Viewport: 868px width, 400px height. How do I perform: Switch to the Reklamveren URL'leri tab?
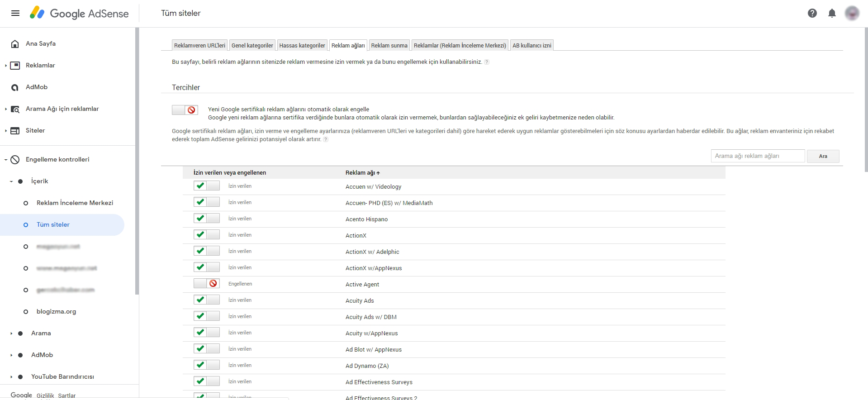(x=199, y=45)
